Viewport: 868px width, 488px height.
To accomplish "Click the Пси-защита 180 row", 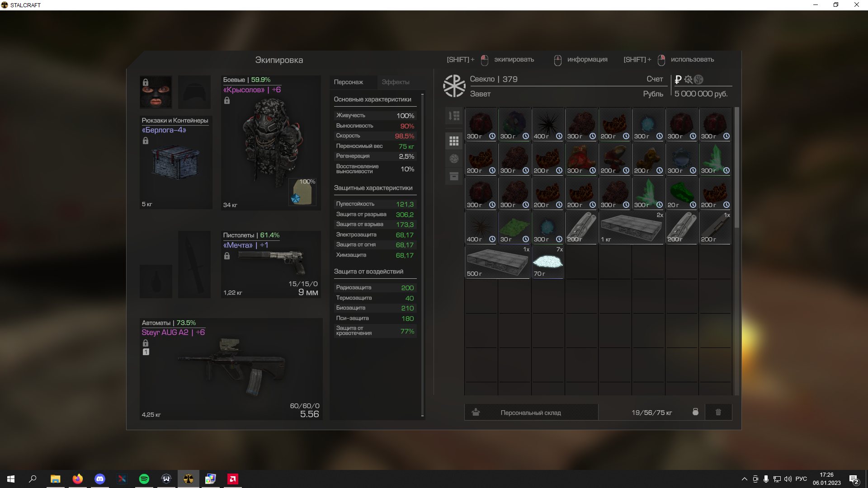I will tap(375, 318).
